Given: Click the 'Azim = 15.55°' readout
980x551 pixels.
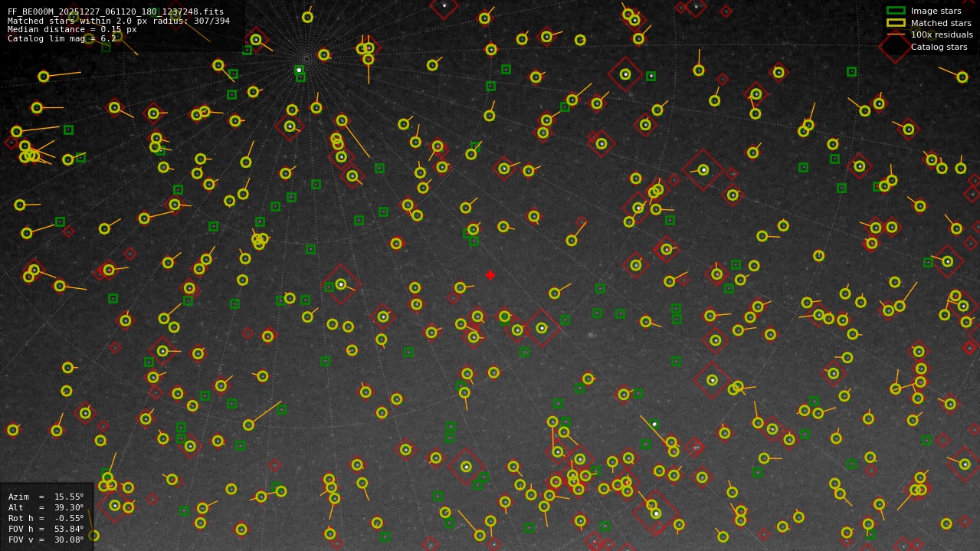Looking at the screenshot, I should tap(46, 497).
